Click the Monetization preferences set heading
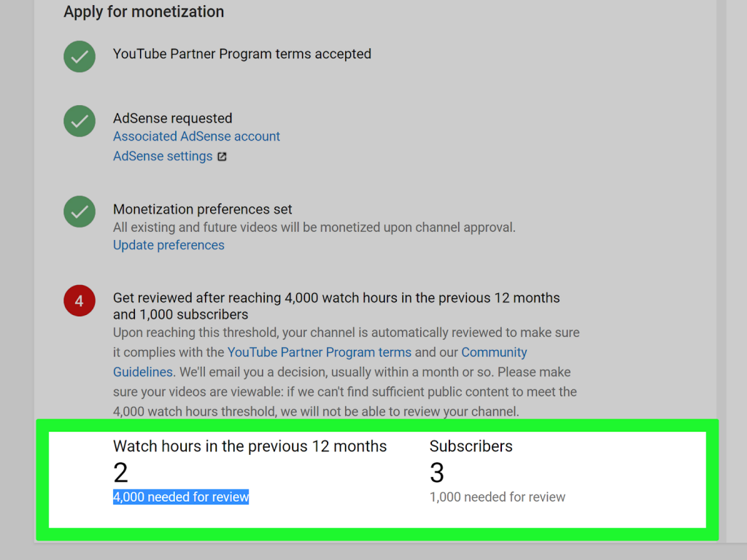 pyautogui.click(x=203, y=209)
